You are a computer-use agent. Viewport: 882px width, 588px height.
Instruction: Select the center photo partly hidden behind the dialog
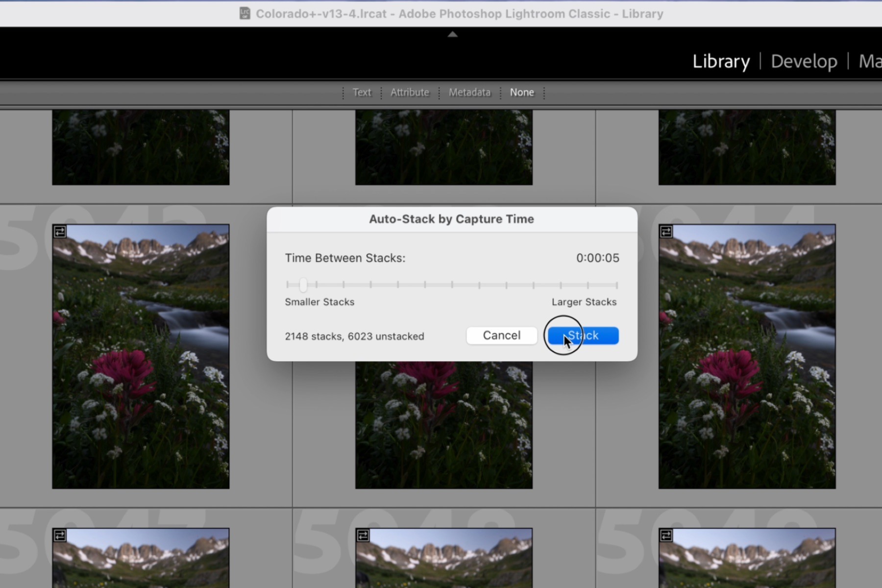point(444,425)
